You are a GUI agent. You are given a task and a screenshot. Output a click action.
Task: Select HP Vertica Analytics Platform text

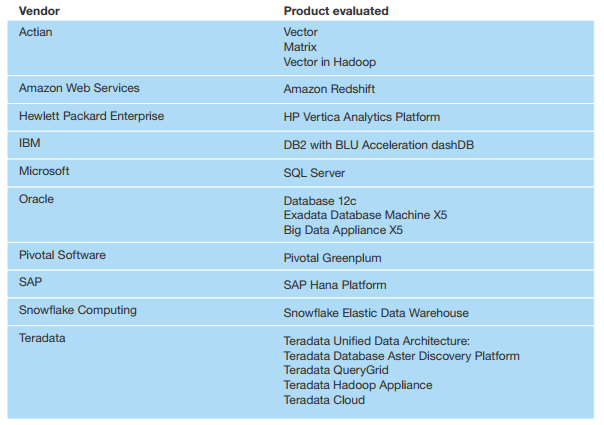pos(361,117)
